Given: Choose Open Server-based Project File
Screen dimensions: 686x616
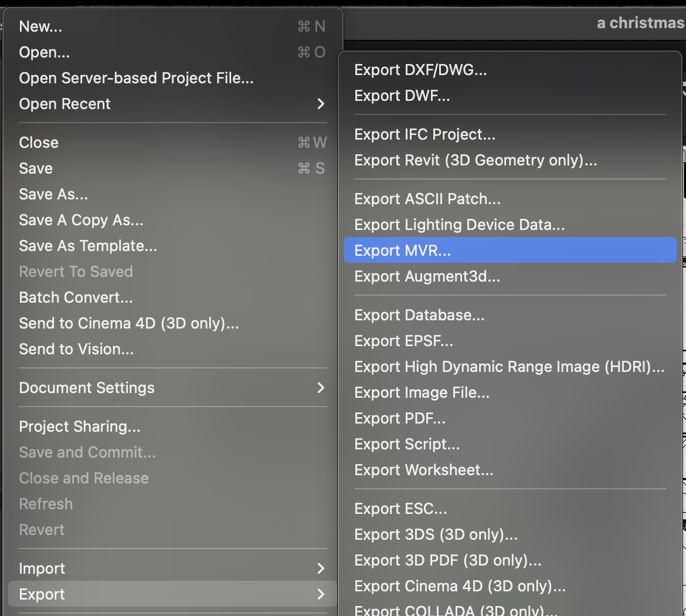Looking at the screenshot, I should pyautogui.click(x=136, y=78).
